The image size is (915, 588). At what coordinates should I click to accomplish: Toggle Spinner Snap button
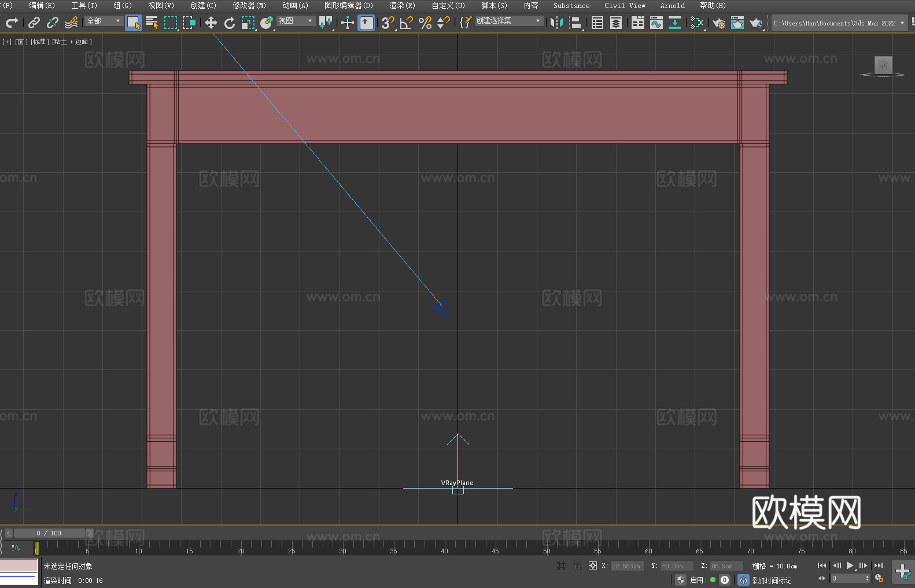click(444, 23)
